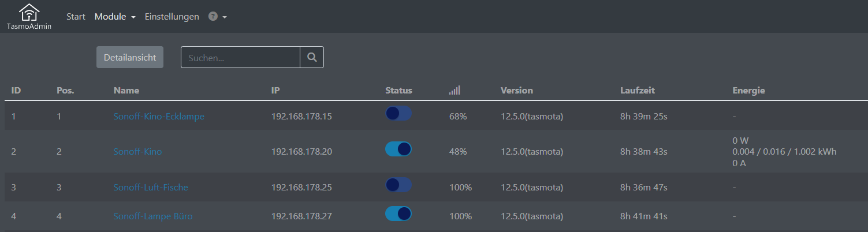Toggle power for Sonoff-Kino-Ecklampe
Viewport: 868px width, 232px height.
tap(398, 114)
